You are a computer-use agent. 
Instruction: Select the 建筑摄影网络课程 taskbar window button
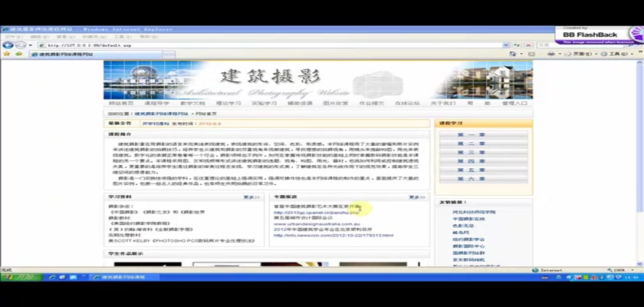coord(123,277)
